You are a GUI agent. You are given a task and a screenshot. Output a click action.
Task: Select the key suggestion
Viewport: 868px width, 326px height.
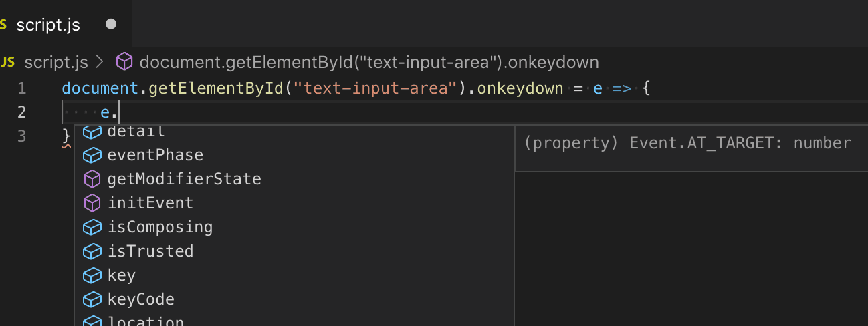(122, 275)
